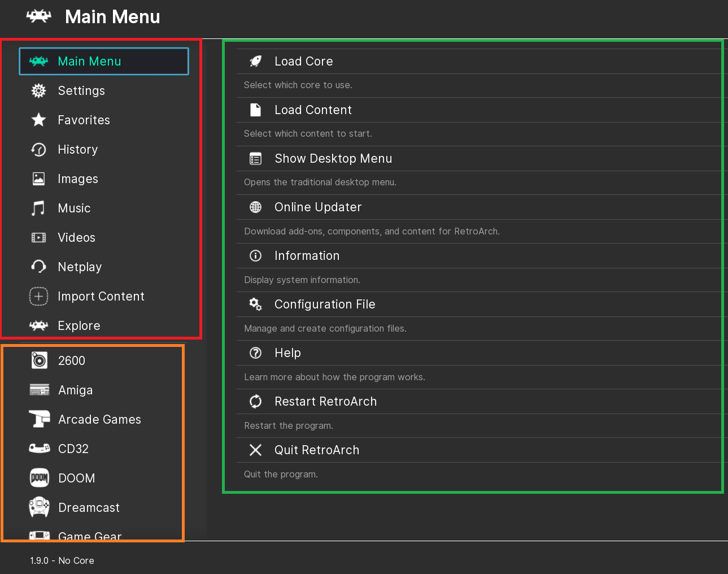
Task: Click the CD32 gamepad icon
Action: pos(39,449)
